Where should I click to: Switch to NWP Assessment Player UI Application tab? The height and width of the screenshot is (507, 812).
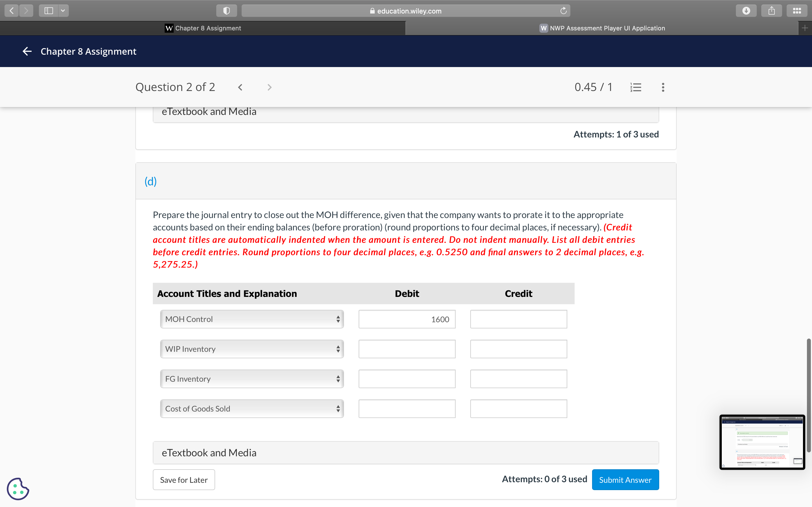602,28
